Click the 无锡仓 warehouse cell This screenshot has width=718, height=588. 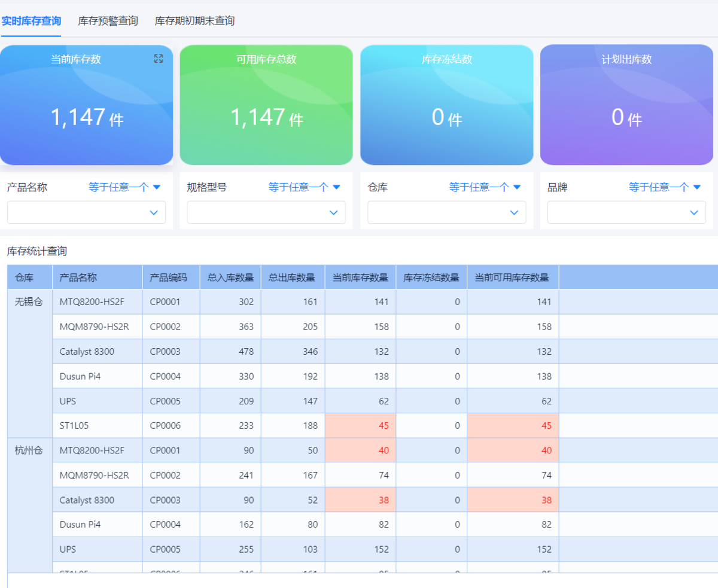coord(29,302)
